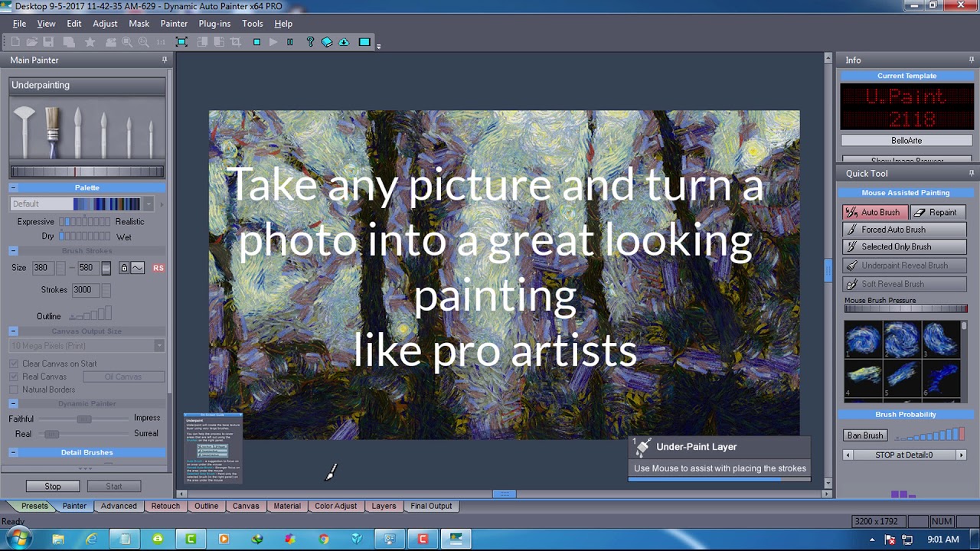Image resolution: width=980 pixels, height=551 pixels.
Task: Decrease STOP at Detail with left arrow
Action: pyautogui.click(x=848, y=455)
